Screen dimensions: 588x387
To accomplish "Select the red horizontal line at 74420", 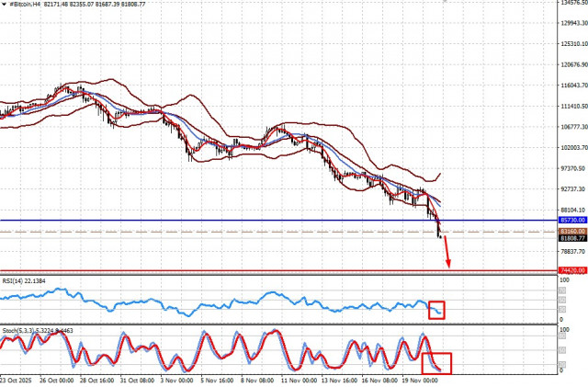I will pos(278,270).
